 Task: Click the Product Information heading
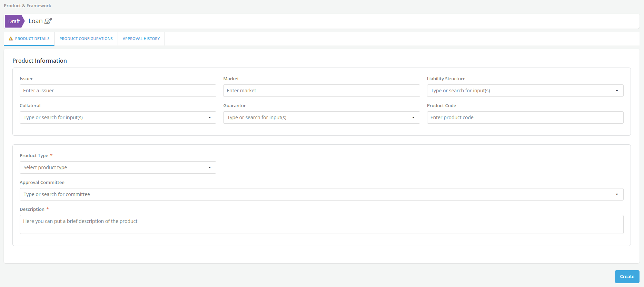click(x=40, y=61)
